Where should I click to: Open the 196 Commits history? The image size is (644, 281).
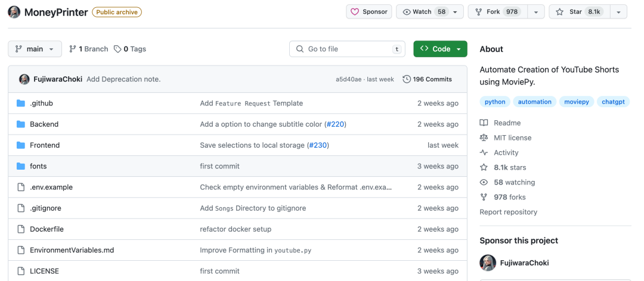427,79
